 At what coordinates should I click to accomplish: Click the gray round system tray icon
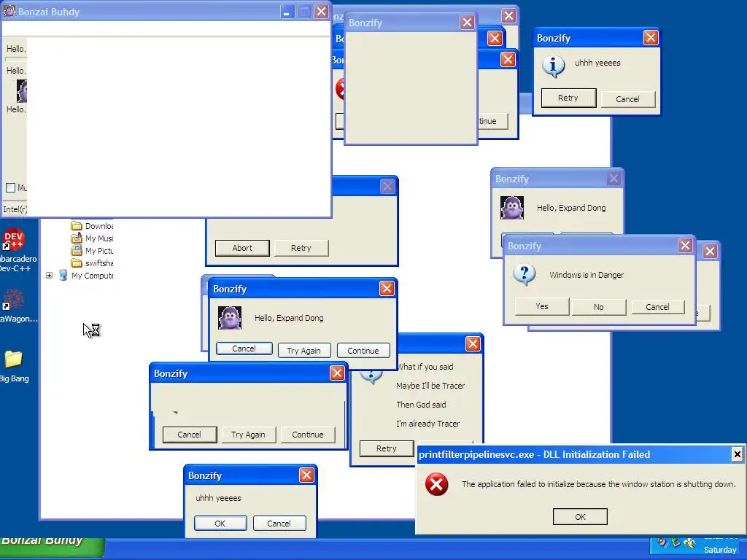(662, 542)
